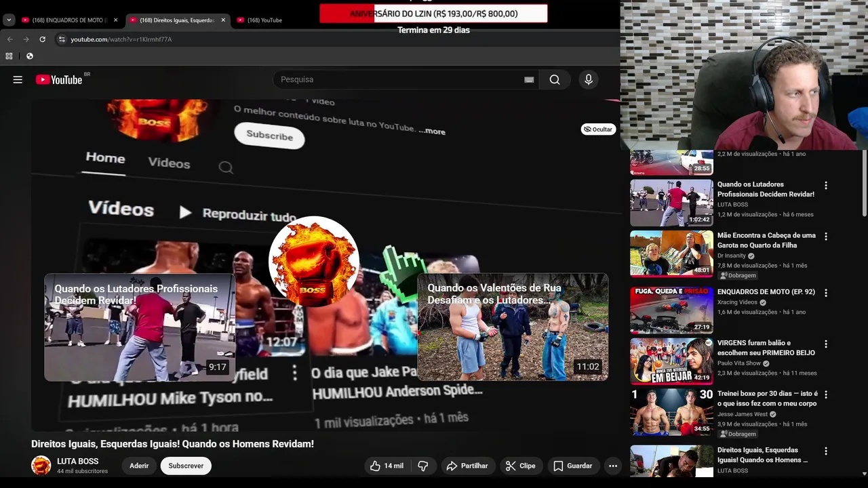The width and height of the screenshot is (868, 488).
Task: Open the on-screen keyboard icon in search
Action: pyautogui.click(x=529, y=79)
